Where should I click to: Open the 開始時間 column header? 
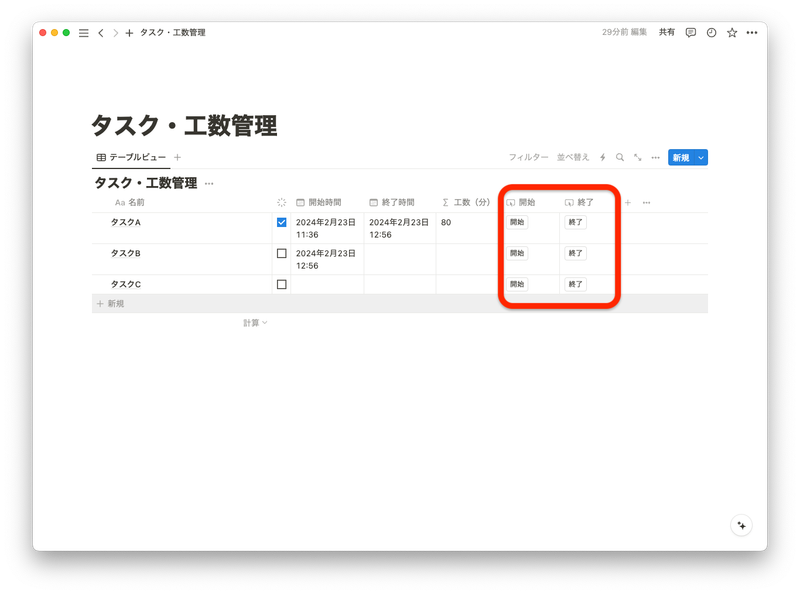coord(324,201)
